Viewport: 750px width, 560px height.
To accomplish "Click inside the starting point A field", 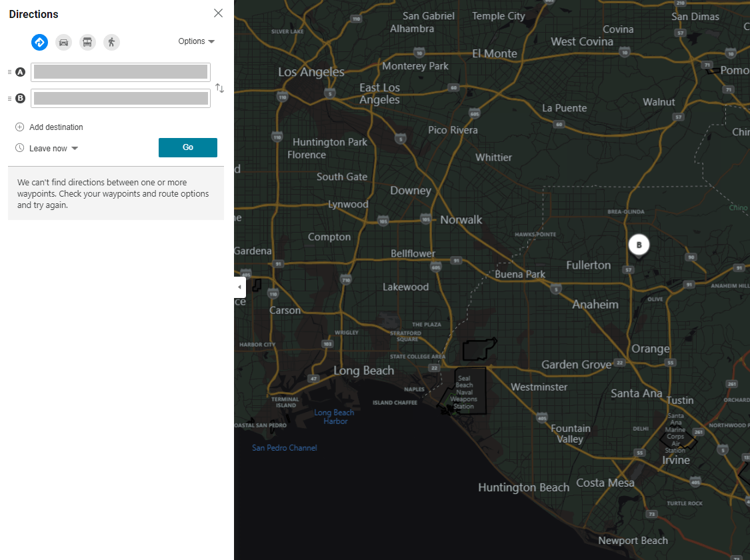I will point(120,71).
